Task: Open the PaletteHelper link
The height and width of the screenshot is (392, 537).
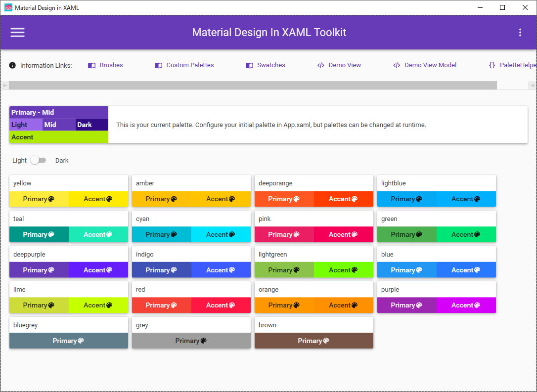Action: click(518, 65)
